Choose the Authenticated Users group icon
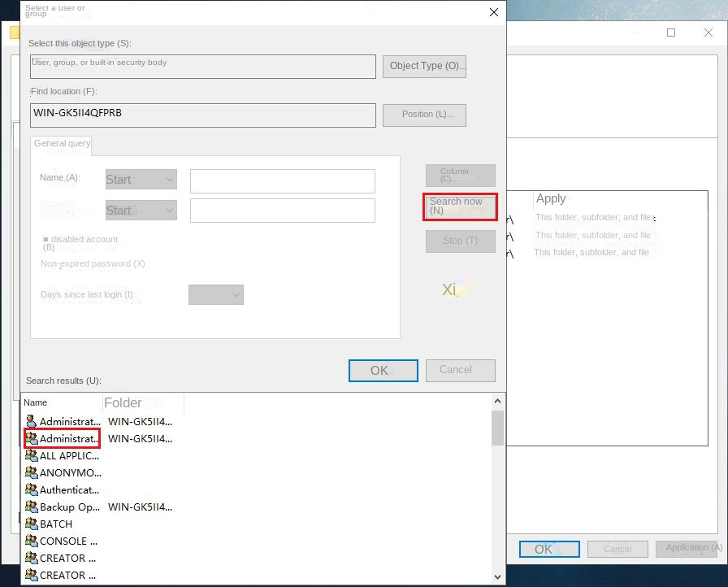This screenshot has height=587, width=728. click(x=31, y=489)
